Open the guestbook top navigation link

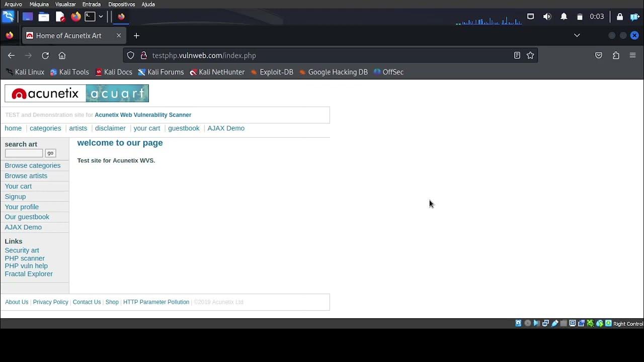point(184,128)
